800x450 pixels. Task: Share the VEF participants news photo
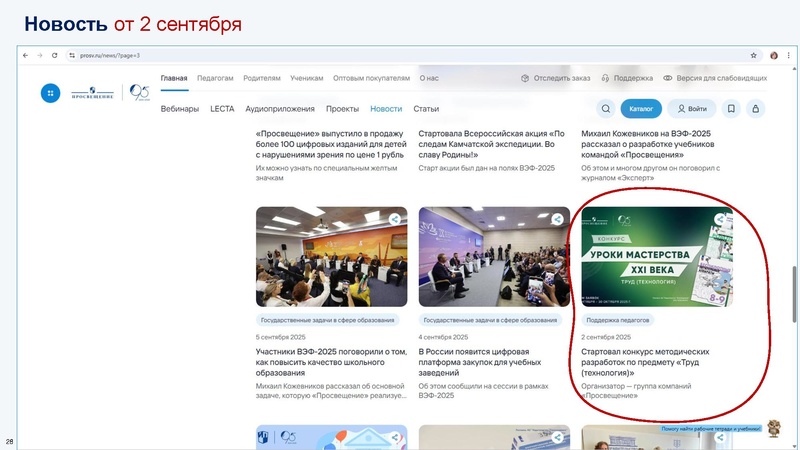tap(395, 219)
